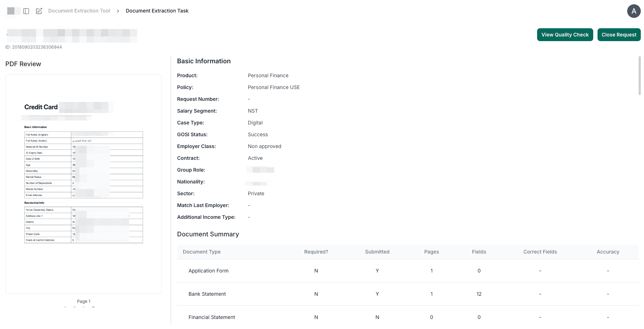This screenshot has width=644, height=329.
Task: Click the Page 1 caption
Action: pos(84,301)
